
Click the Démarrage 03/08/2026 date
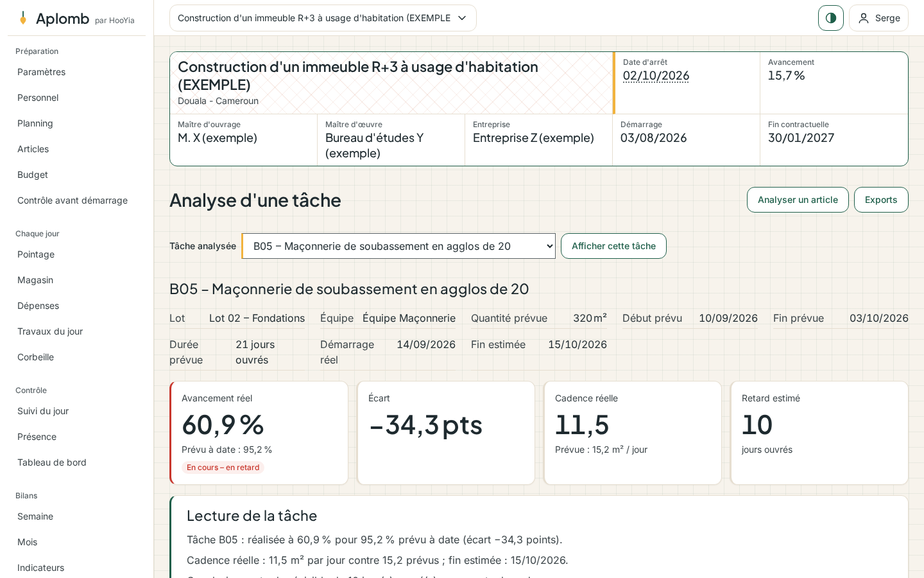point(653,138)
